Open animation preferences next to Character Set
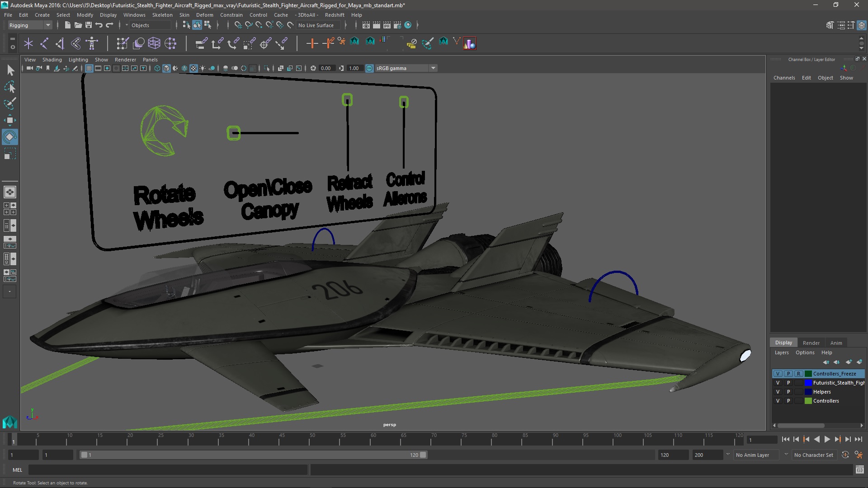The height and width of the screenshot is (488, 868). pos(858,455)
